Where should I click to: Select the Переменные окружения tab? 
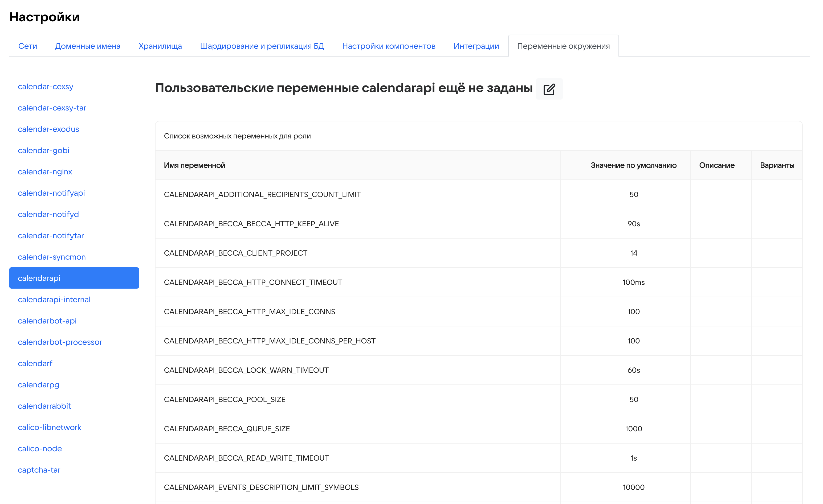(563, 46)
